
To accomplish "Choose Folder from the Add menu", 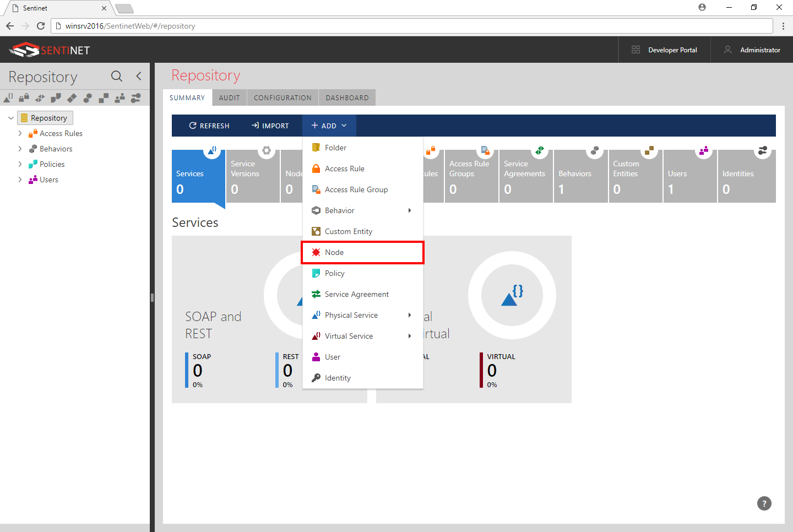I will [363, 148].
